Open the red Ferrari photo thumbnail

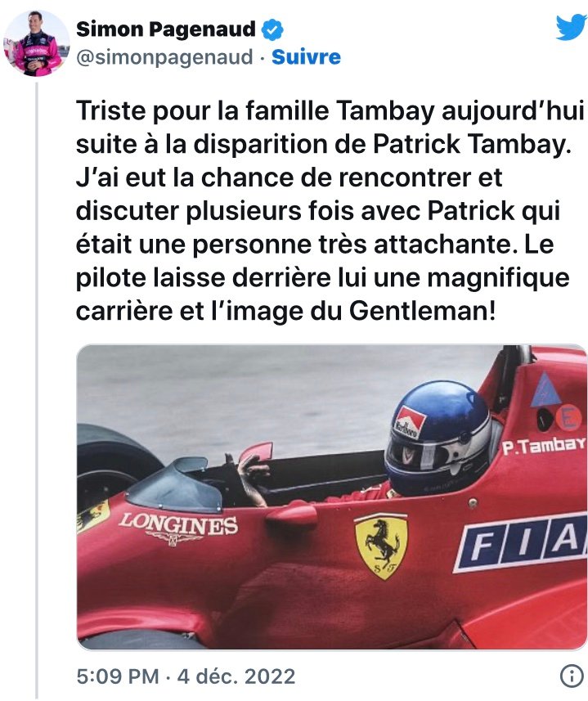coord(332,497)
